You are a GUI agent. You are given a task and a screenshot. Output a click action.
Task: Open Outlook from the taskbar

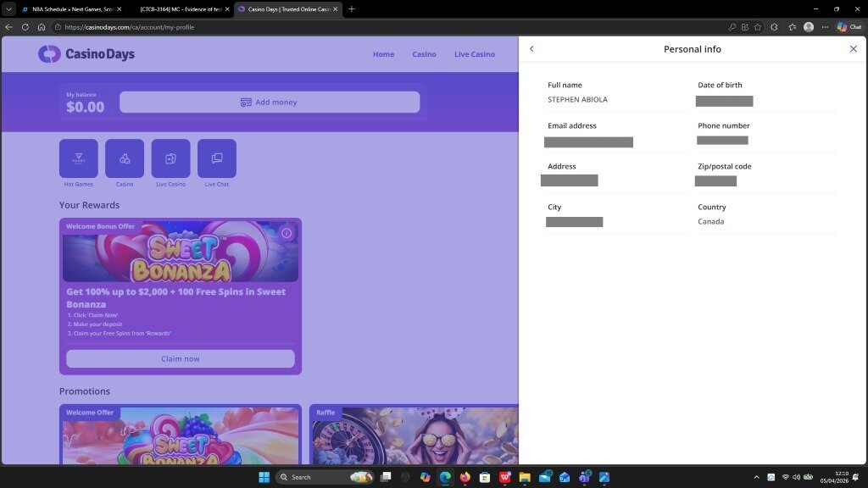(x=565, y=477)
